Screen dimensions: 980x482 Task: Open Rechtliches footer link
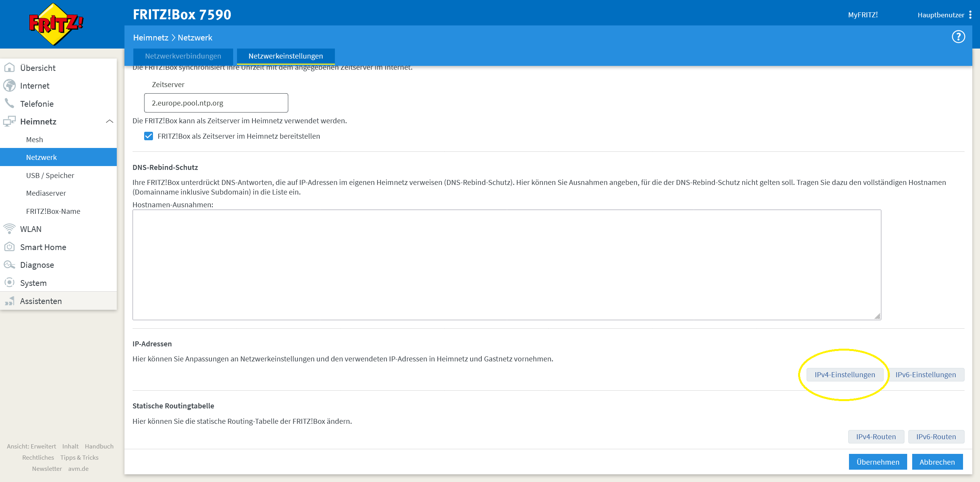coord(38,457)
